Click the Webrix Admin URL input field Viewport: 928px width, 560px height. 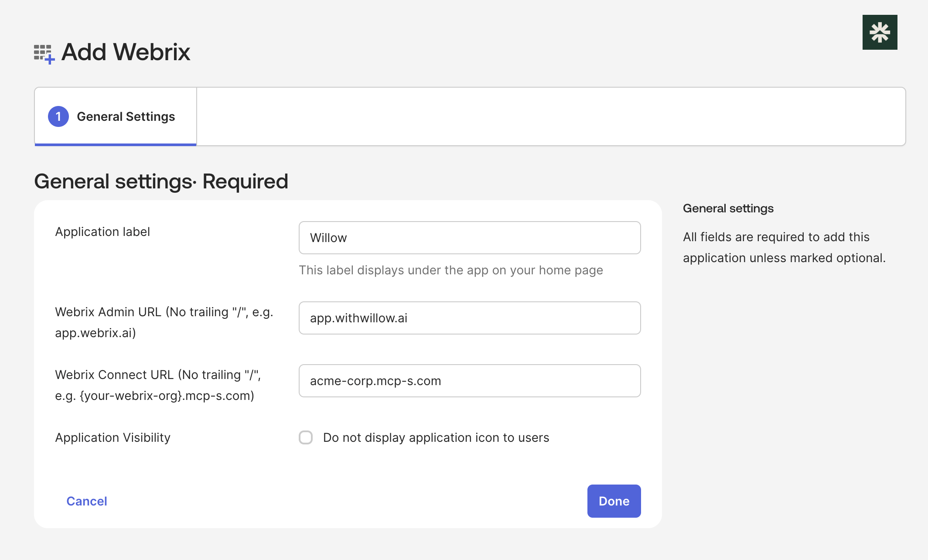(470, 318)
